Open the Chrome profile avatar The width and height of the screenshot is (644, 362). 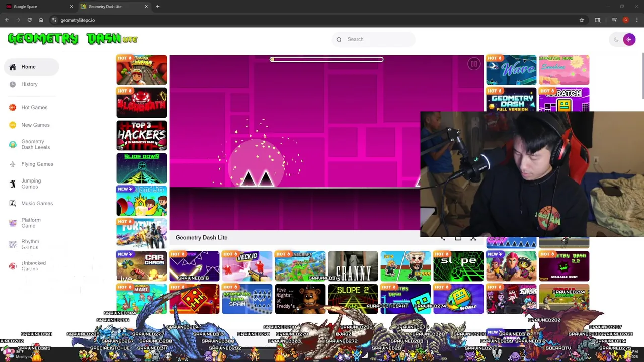[x=625, y=20]
